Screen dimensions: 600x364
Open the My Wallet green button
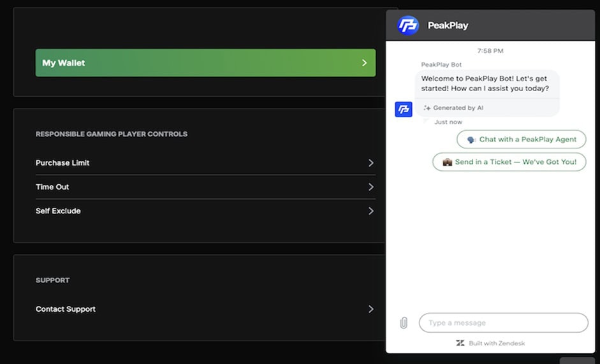click(x=205, y=62)
